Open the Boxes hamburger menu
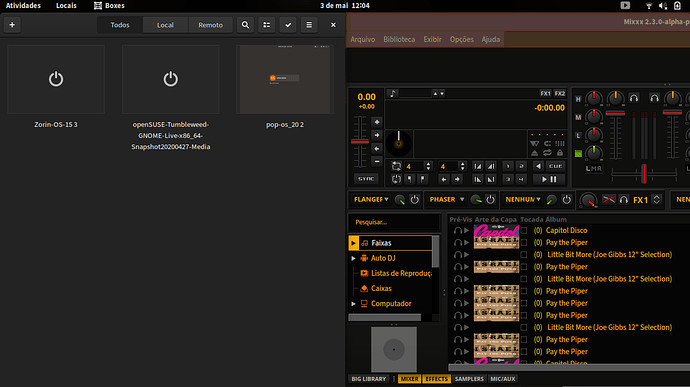The image size is (690, 387). click(309, 25)
